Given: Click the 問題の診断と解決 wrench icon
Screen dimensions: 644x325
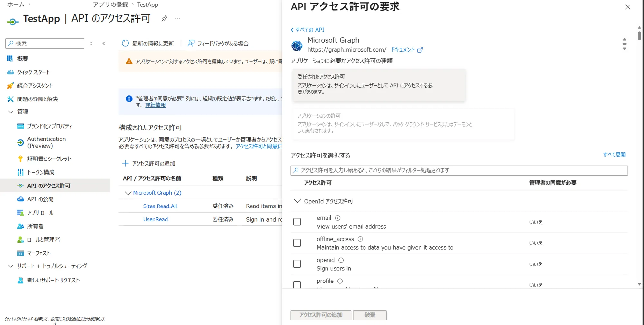Looking at the screenshot, I should tap(10, 99).
